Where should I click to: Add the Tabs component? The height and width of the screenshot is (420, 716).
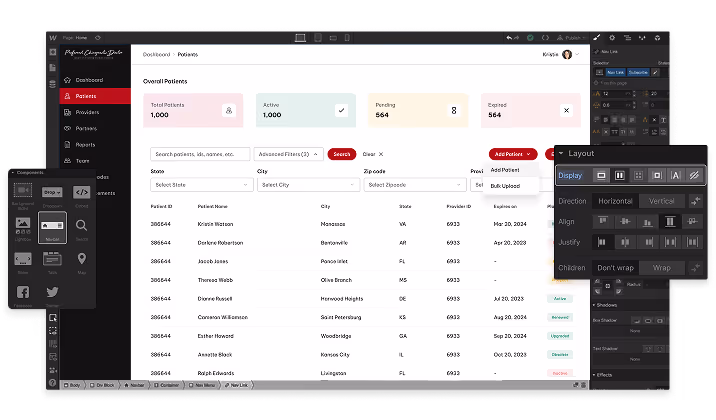click(52, 262)
